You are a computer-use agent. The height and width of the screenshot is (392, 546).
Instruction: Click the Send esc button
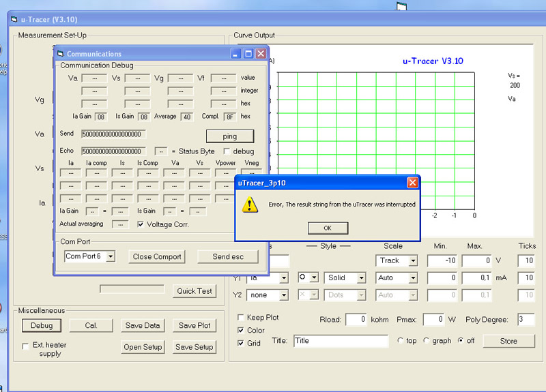click(x=228, y=257)
